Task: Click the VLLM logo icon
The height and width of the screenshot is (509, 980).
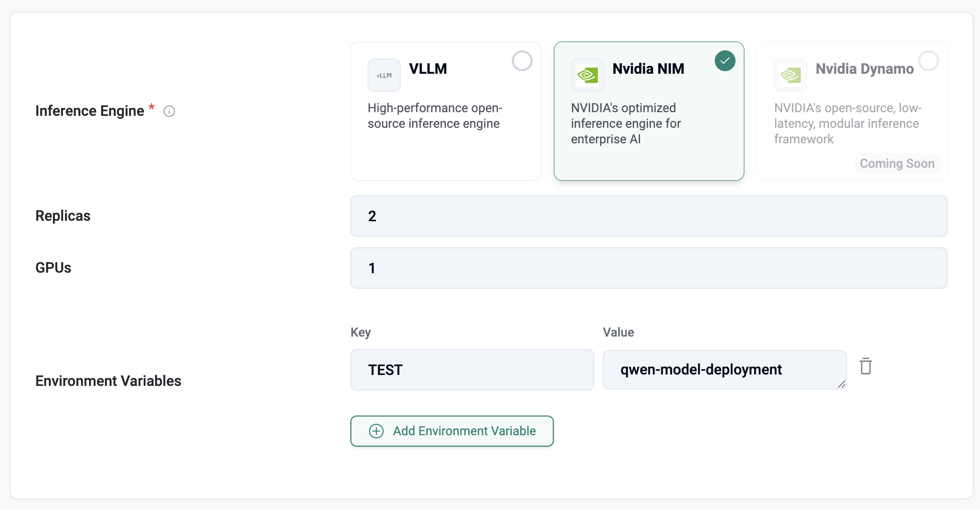Action: tap(384, 75)
